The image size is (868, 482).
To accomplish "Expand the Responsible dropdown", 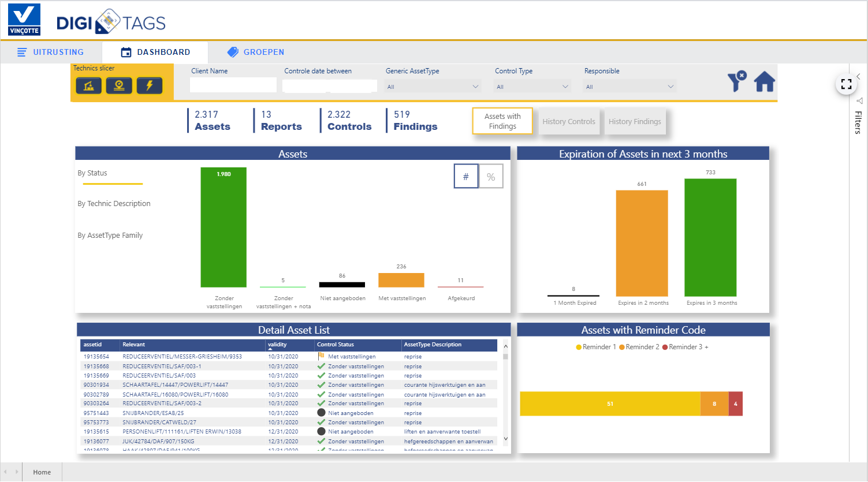I will coord(629,85).
